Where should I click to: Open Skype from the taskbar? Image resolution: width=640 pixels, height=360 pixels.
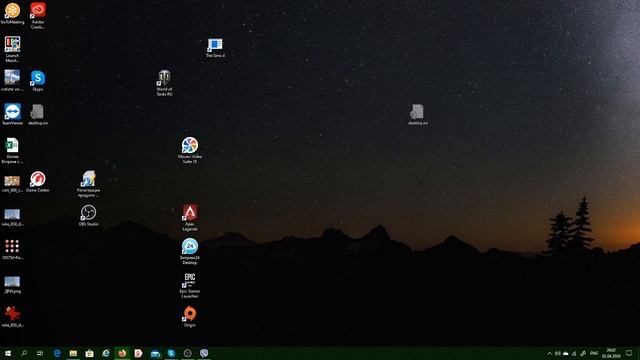171,353
